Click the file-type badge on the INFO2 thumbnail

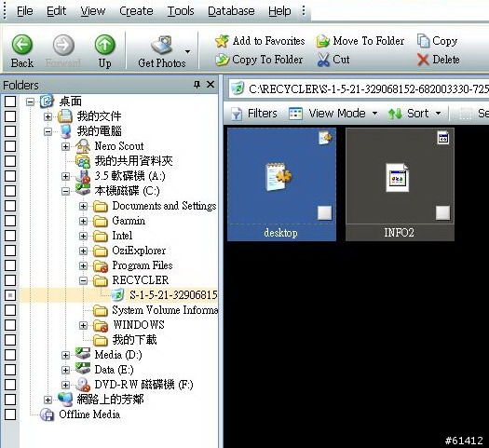point(442,138)
